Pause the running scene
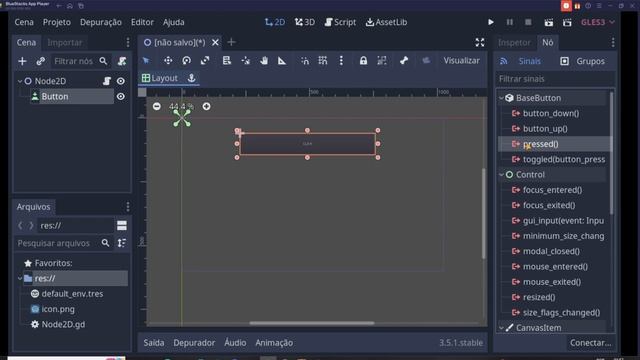 (510, 22)
